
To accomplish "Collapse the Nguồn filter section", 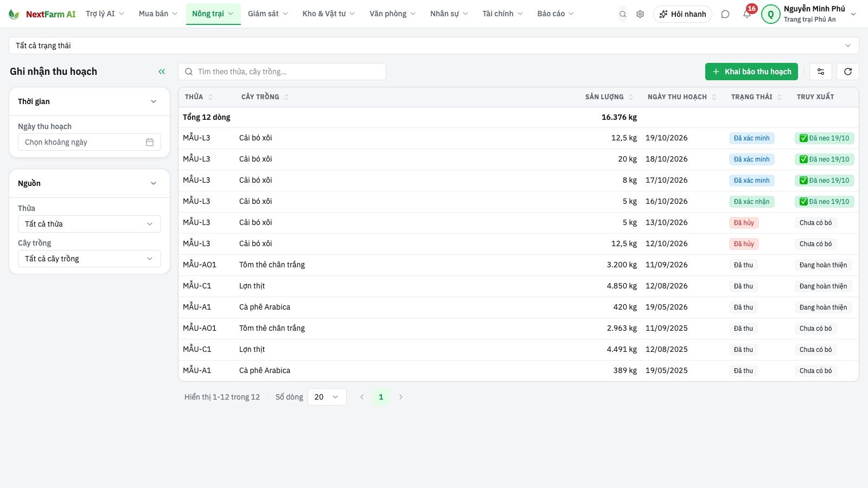I will [x=154, y=183].
